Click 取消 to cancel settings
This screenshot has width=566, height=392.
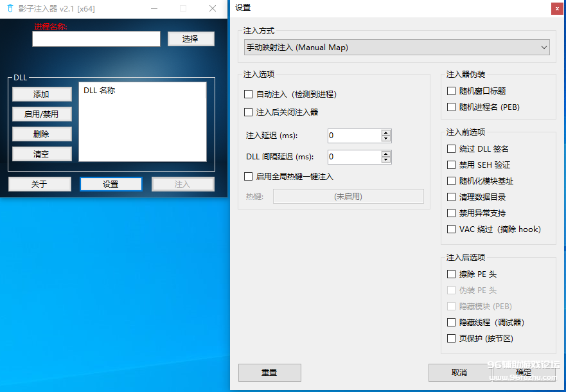[459, 373]
